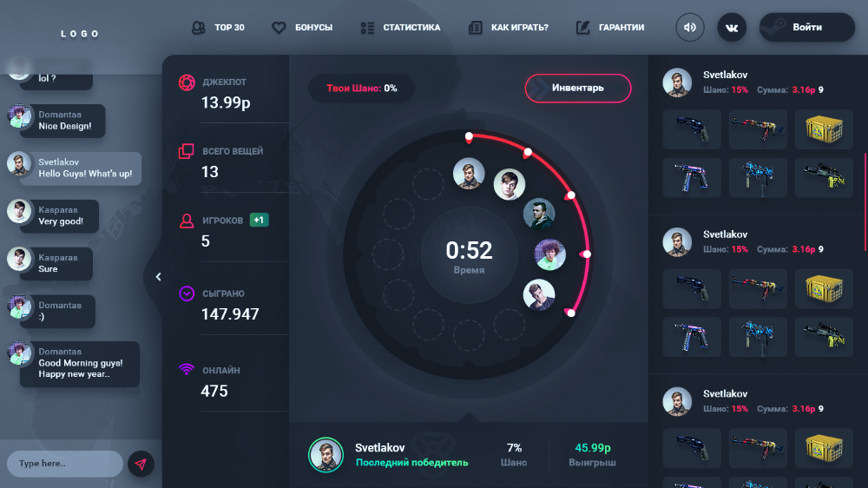Click the 45.99р winnings value
Screen dimensions: 868x488
(592, 447)
